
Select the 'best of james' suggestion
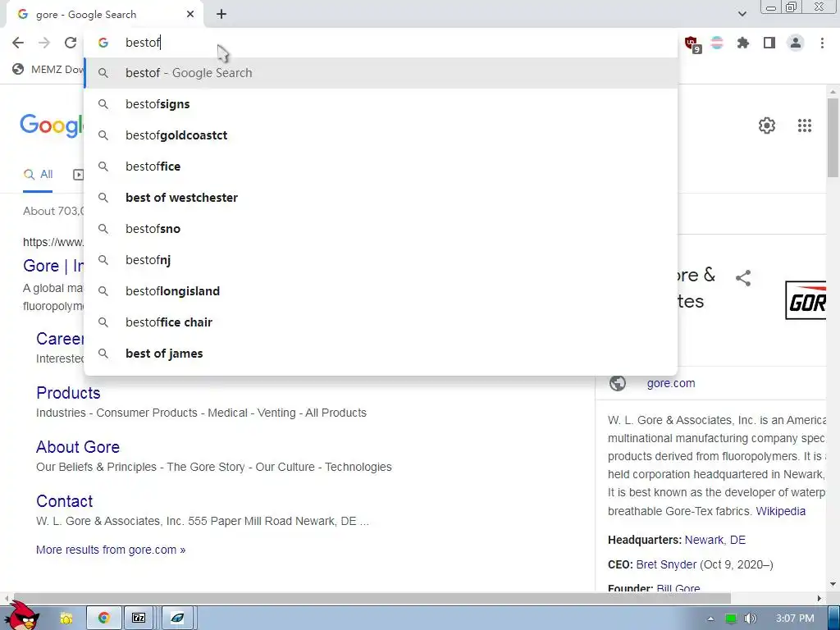pos(381,353)
